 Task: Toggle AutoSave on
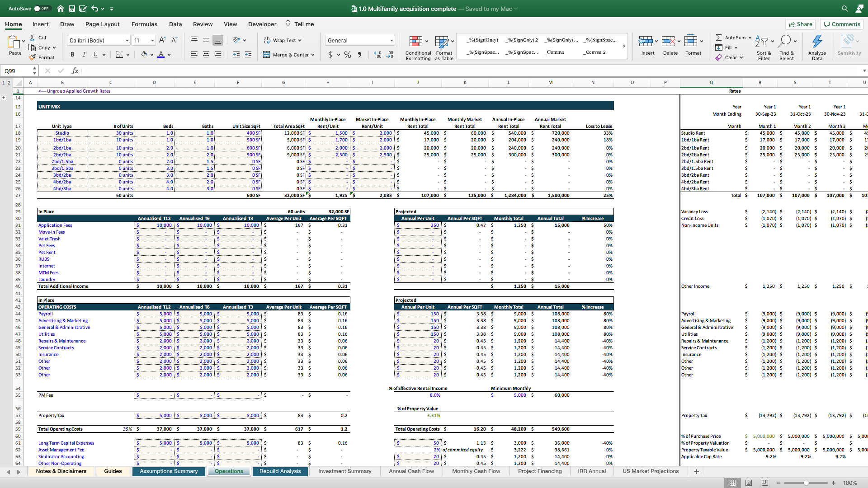coord(43,8)
